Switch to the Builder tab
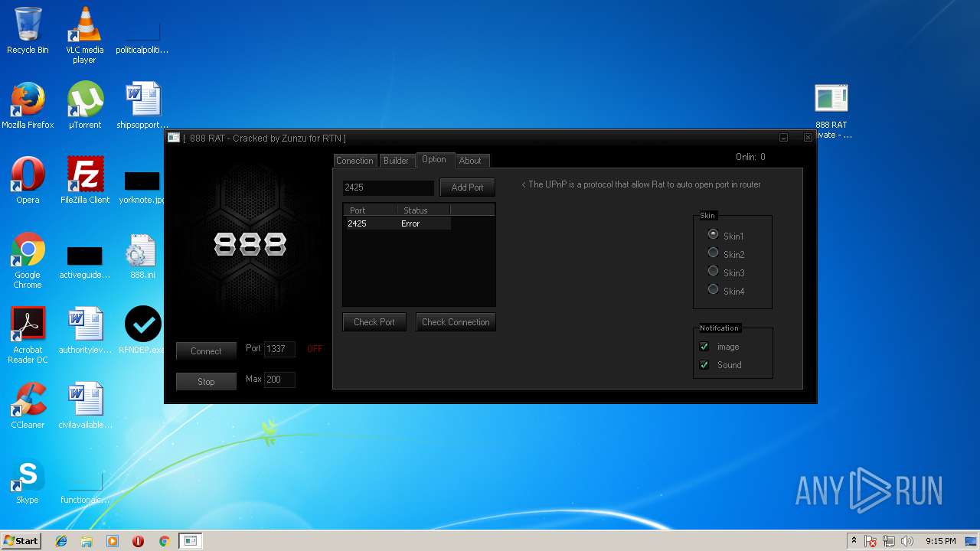The image size is (980, 551). 396,161
